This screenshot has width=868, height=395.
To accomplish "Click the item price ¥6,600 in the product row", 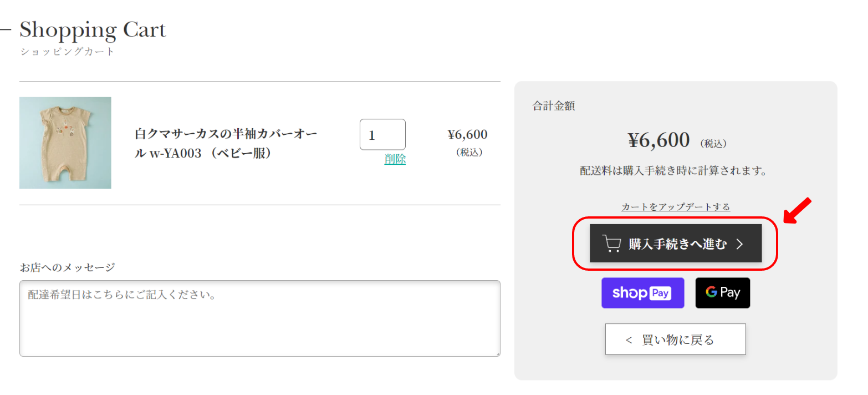I will [467, 135].
